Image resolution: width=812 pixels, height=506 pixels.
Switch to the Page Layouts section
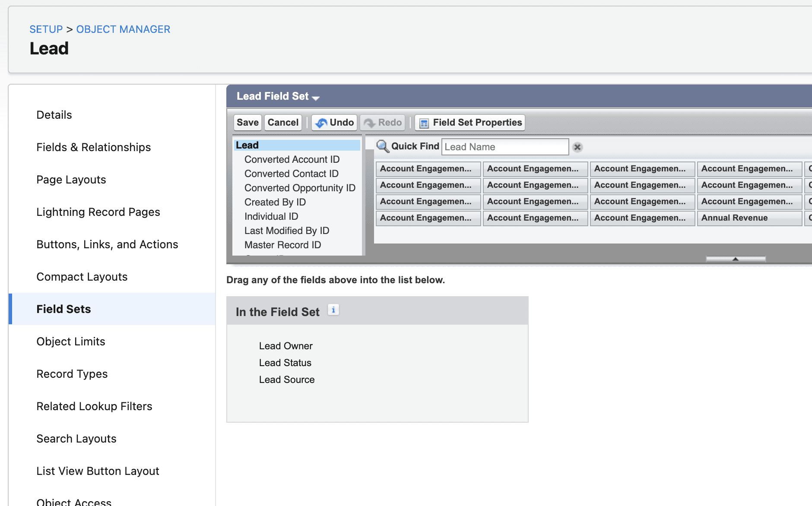71,180
